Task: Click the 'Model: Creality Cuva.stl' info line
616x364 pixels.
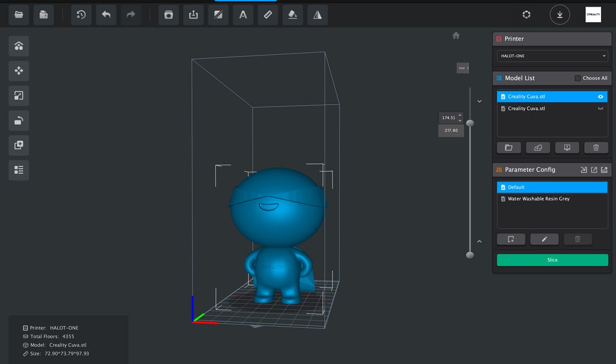Action: point(55,345)
